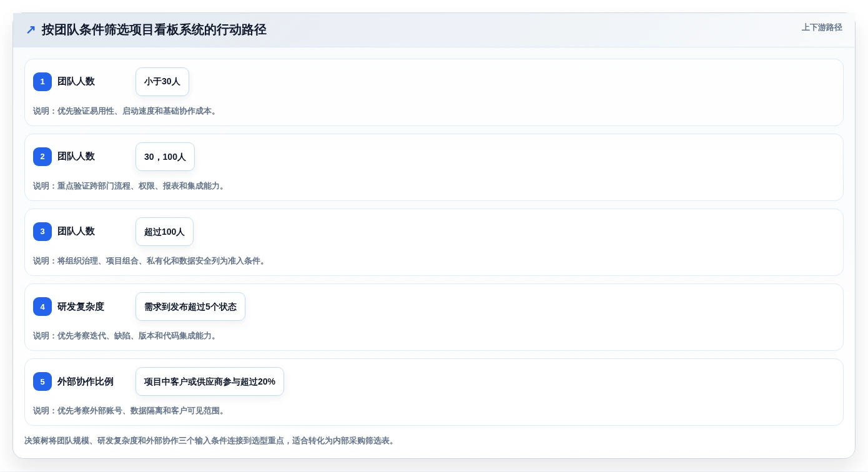Select the 30，100人 condition chip
Image resolution: width=868 pixels, height=472 pixels.
tap(165, 157)
